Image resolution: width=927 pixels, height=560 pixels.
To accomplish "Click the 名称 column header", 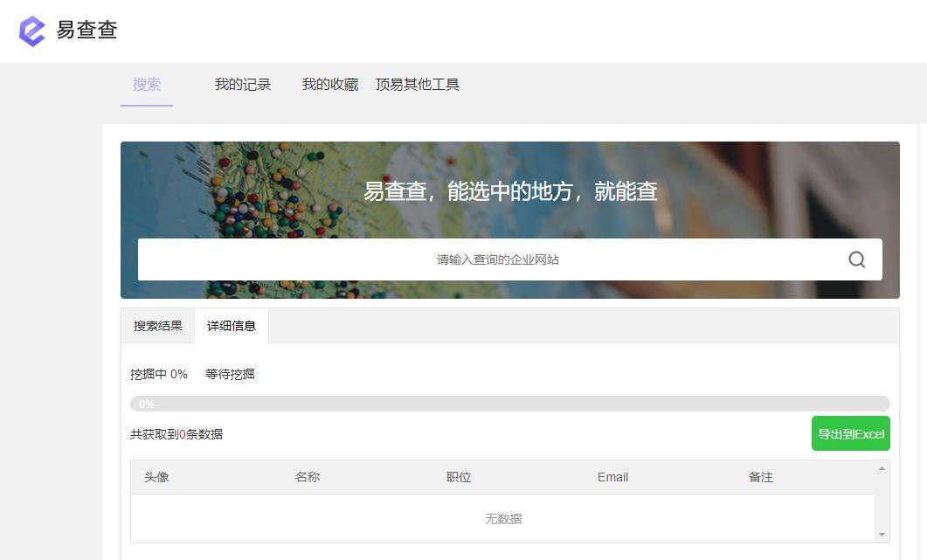I will (x=308, y=476).
